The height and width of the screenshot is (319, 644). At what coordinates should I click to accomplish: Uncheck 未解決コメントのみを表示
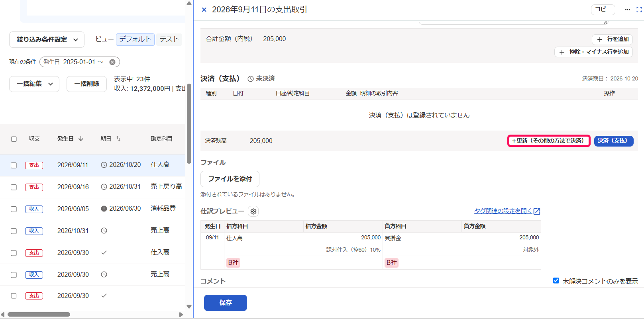point(556,281)
